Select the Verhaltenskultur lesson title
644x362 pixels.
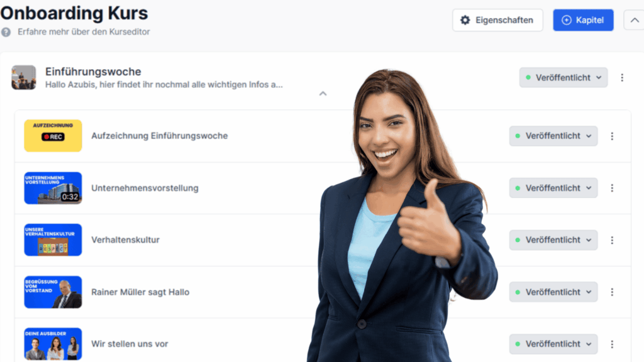tap(125, 240)
